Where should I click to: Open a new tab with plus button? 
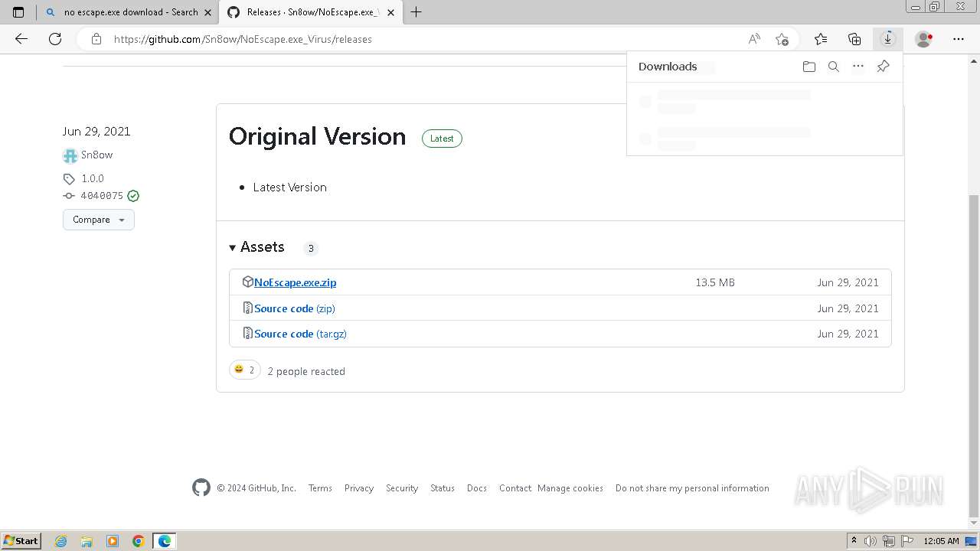pos(416,11)
